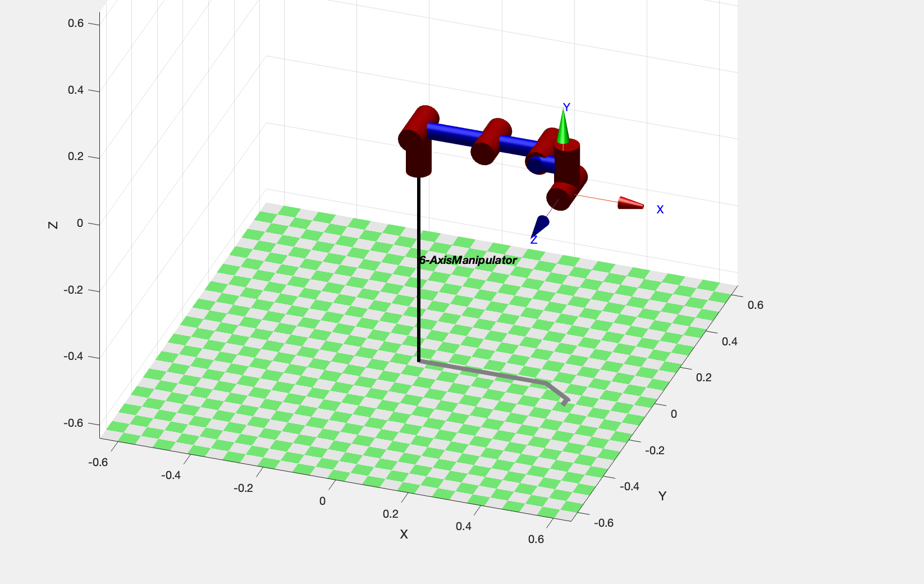Click the Y-axis tick label 0.4
The height and width of the screenshot is (584, 924).
pos(730,342)
